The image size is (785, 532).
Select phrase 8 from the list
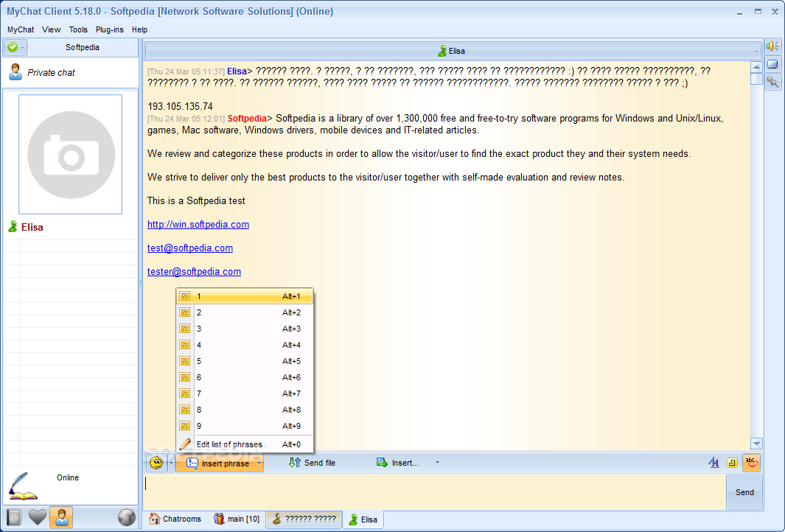(245, 410)
